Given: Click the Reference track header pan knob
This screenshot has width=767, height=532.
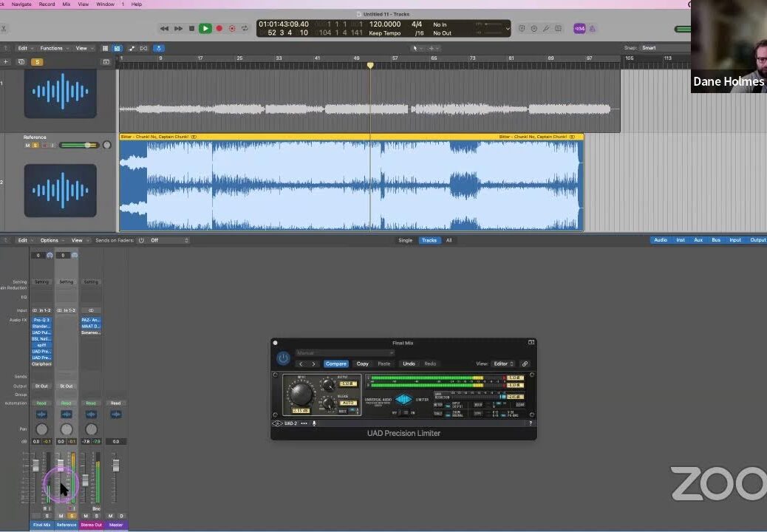Looking at the screenshot, I should coord(106,146).
